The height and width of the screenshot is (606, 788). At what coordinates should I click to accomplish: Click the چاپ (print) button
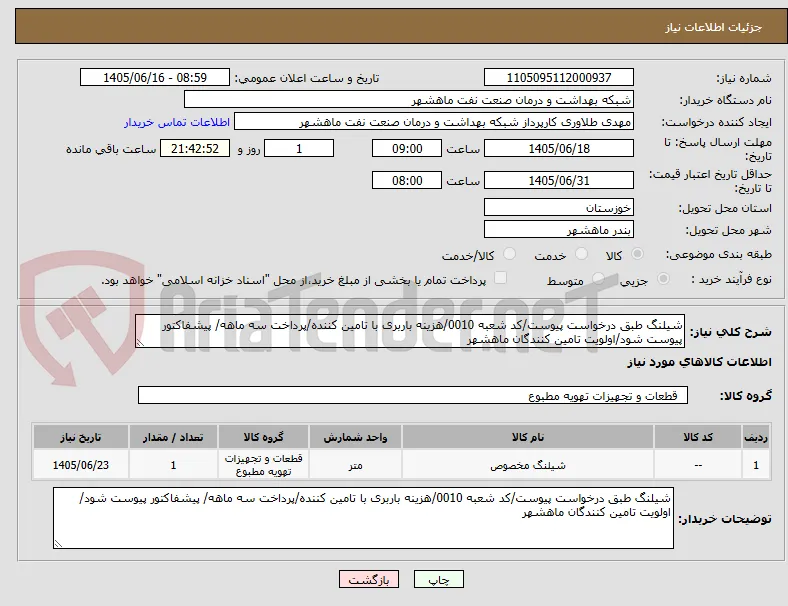438,579
